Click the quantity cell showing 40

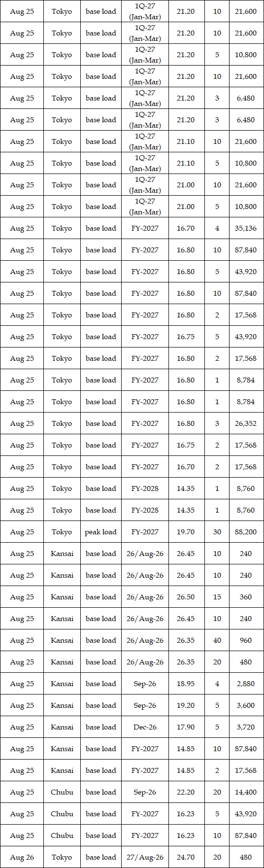217,640
